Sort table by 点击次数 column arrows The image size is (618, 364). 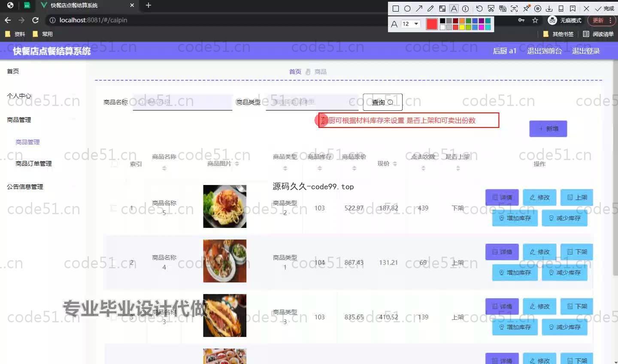423,168
